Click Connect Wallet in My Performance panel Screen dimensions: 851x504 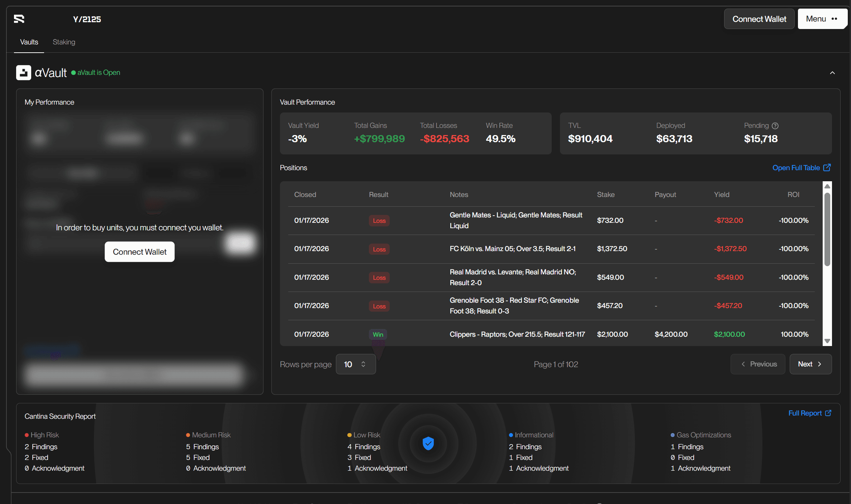pyautogui.click(x=139, y=252)
